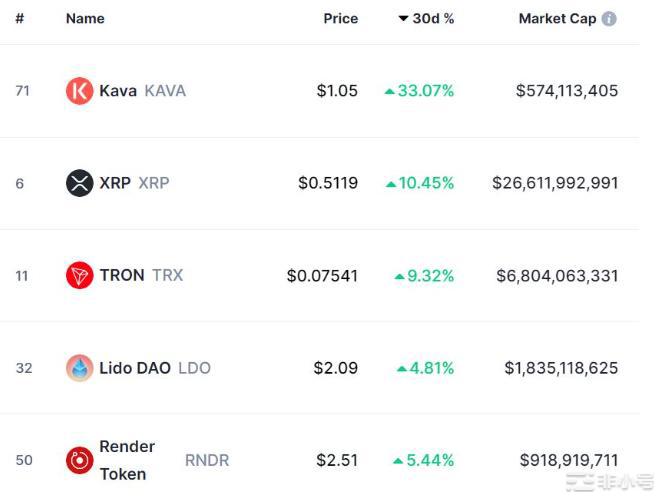662x500 pixels.
Task: Open the XRP coin name link
Action: 115,183
